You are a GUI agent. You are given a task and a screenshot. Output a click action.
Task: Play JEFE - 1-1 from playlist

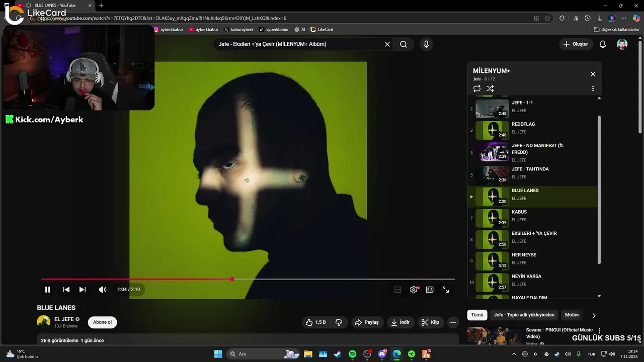[532, 109]
